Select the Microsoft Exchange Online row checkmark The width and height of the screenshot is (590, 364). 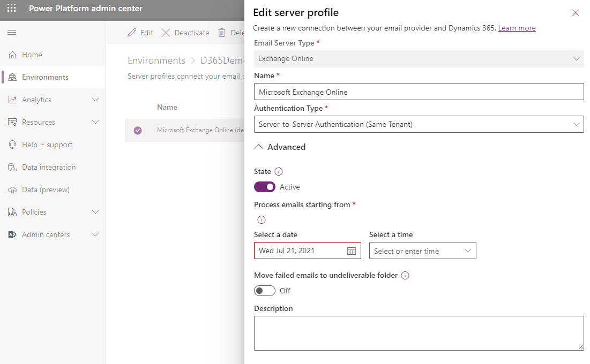138,130
